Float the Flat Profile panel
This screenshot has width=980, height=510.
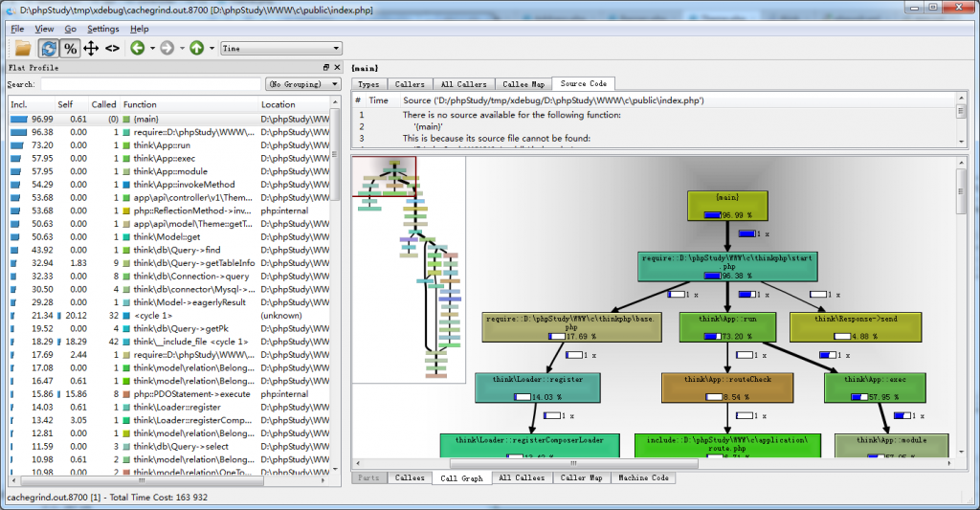(x=325, y=68)
